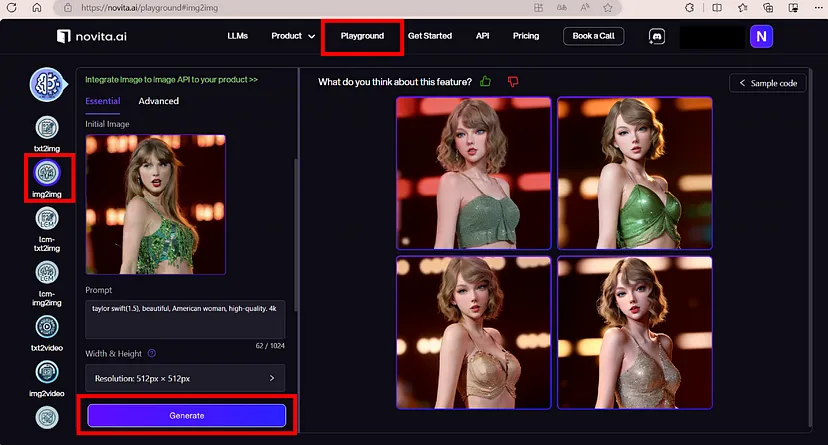Click the Book a Call button
The image size is (828, 445).
[594, 36]
